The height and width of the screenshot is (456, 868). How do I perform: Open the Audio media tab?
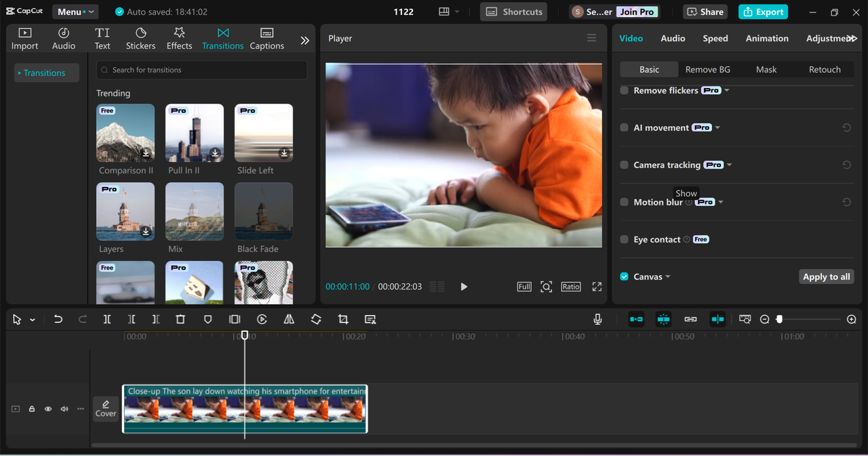64,39
